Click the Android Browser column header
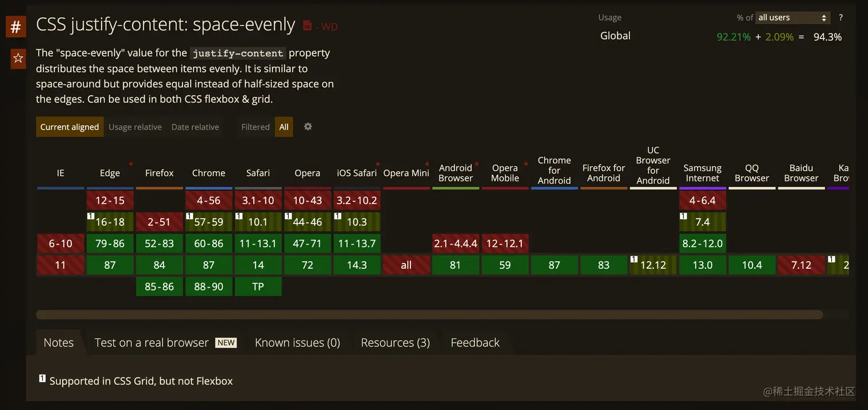 click(x=456, y=173)
